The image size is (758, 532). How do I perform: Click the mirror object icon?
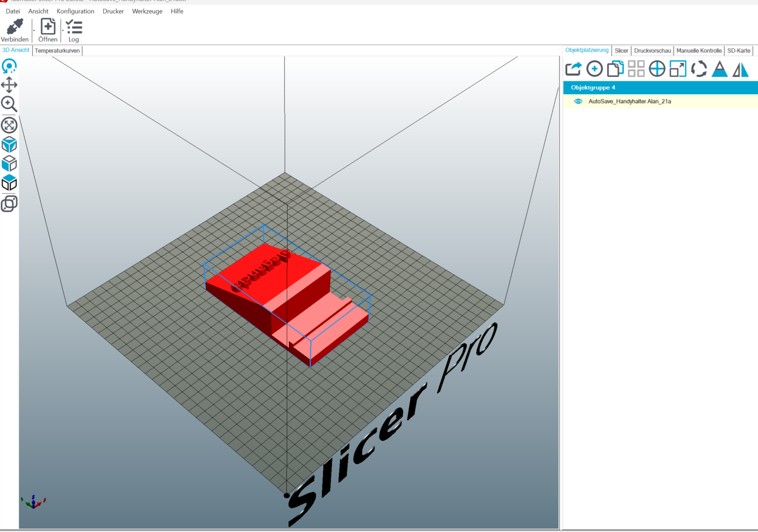point(740,69)
